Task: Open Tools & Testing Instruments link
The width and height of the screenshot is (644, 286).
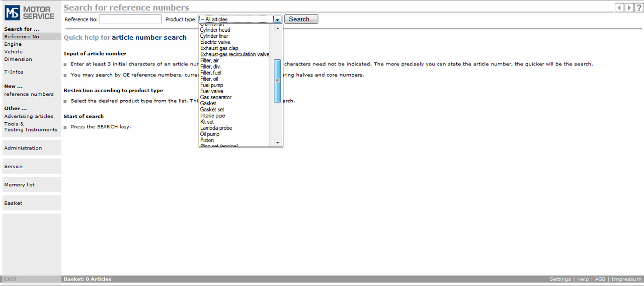Action: click(31, 127)
